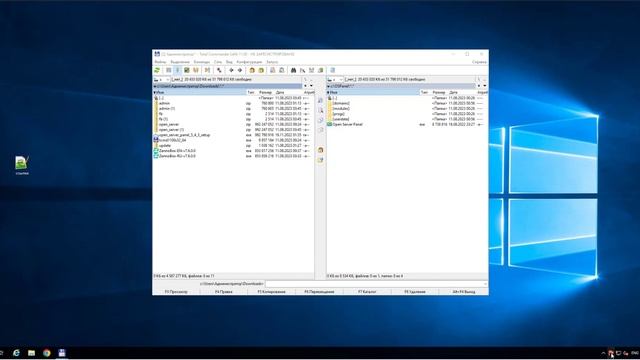Open the Команды menu
The image size is (640, 360).
[x=202, y=62]
